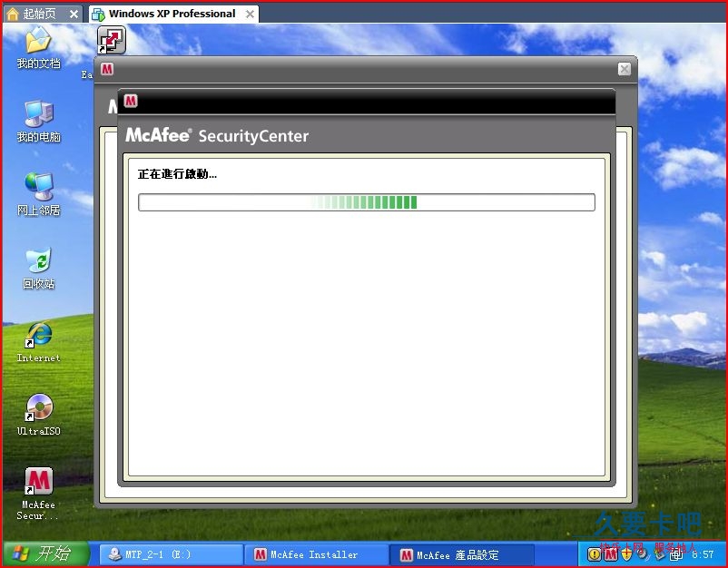Open the 我的文档 desktop icon
The height and width of the screenshot is (568, 728).
click(38, 48)
